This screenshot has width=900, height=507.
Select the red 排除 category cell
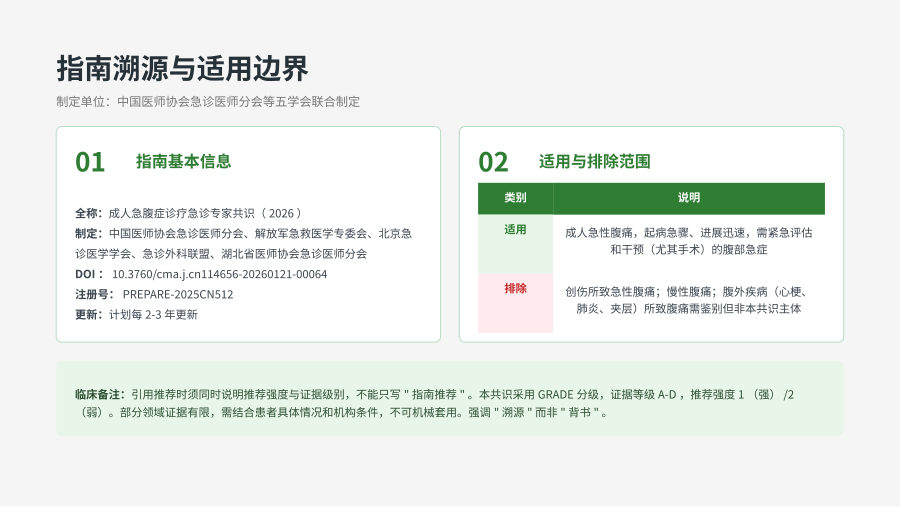click(515, 303)
